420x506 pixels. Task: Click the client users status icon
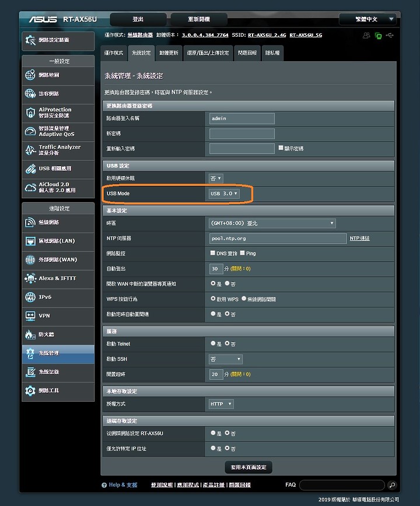click(x=366, y=36)
